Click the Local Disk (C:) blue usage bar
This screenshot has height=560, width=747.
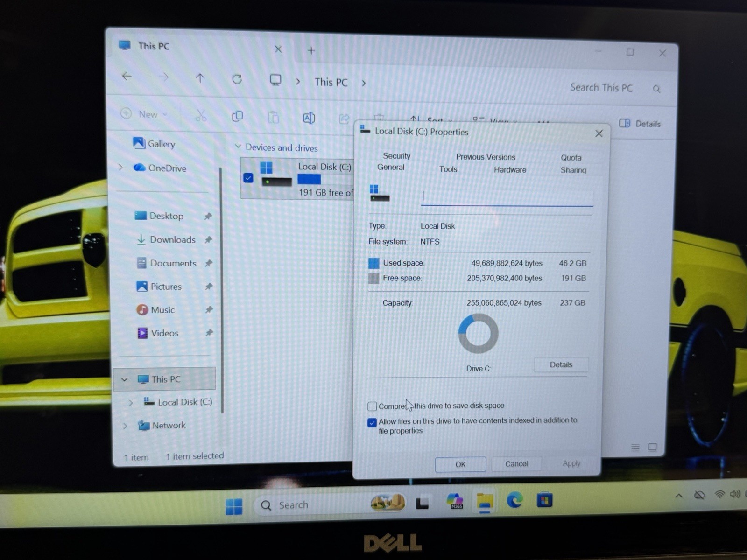pyautogui.click(x=309, y=179)
